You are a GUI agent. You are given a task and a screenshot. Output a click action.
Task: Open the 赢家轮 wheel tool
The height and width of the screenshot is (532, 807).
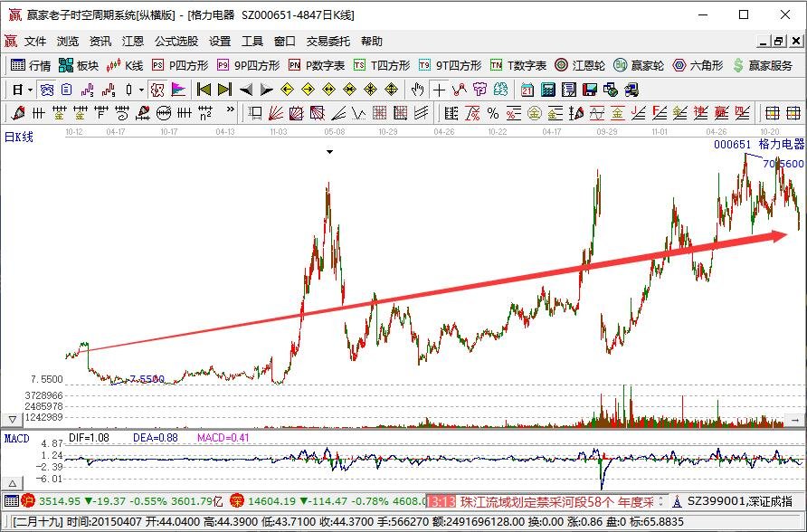tap(639, 65)
